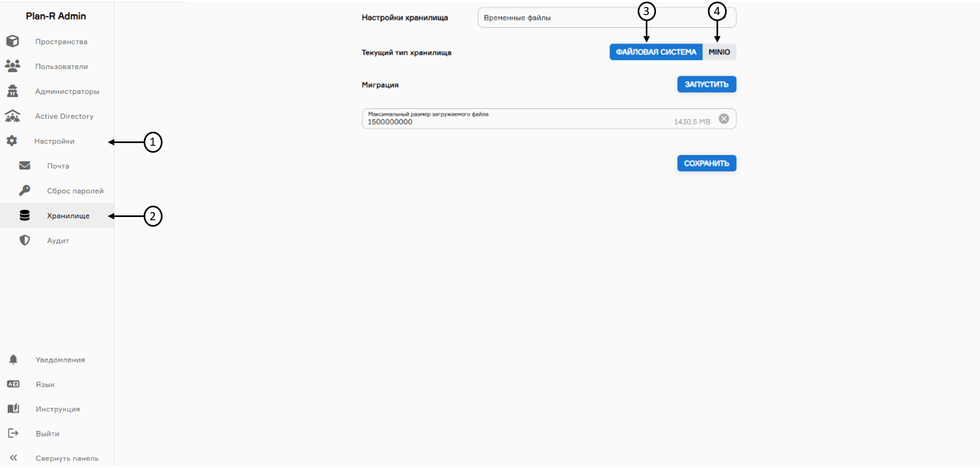Click the СОХРАНИТЬ button

(x=706, y=163)
